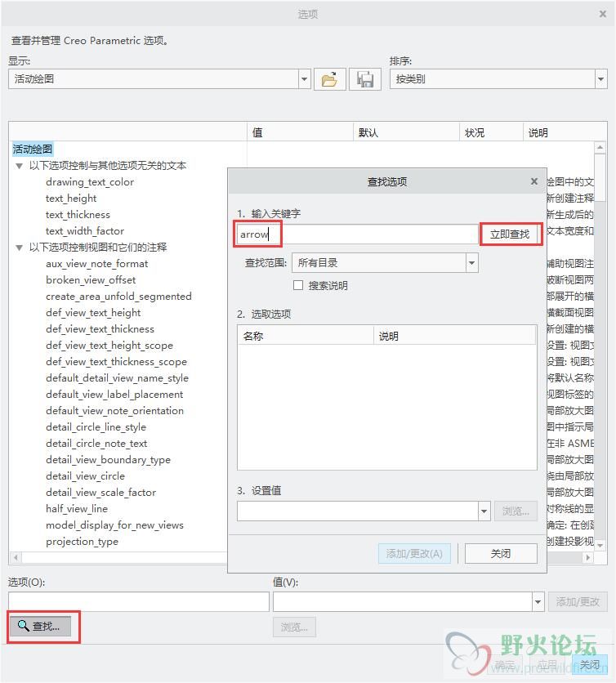Click the 默认 column header

click(x=406, y=132)
